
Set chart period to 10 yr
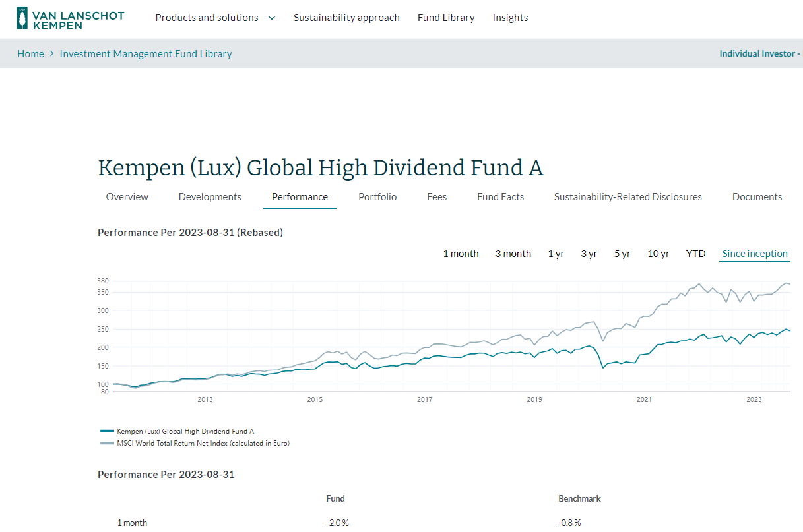(x=658, y=254)
